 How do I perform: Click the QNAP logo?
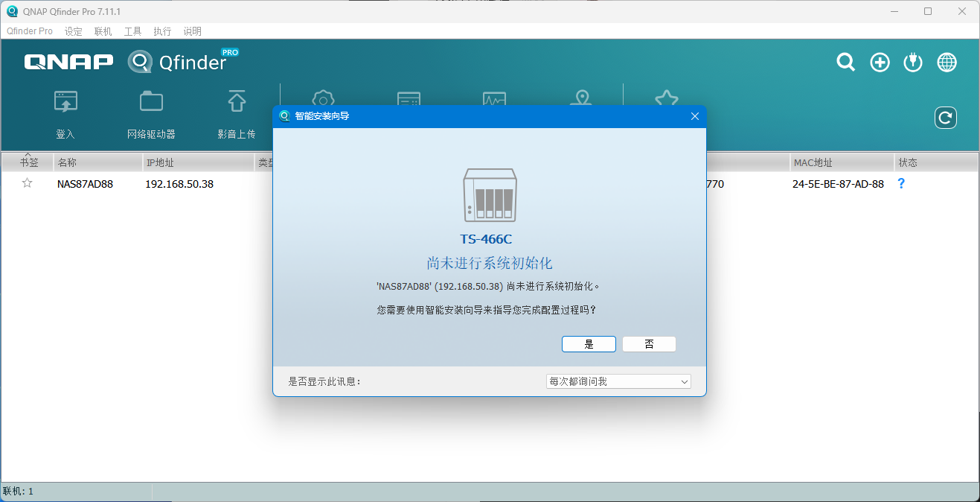tap(68, 62)
